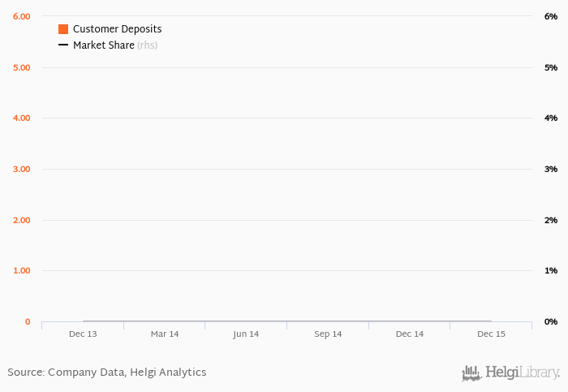Click the Dec 13 axis label

pyautogui.click(x=83, y=334)
